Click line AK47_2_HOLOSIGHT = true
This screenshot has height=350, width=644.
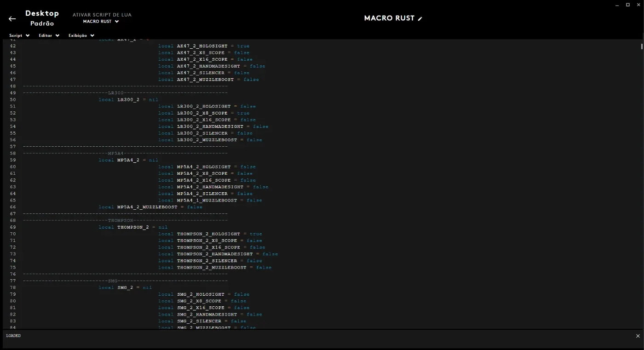point(204,46)
